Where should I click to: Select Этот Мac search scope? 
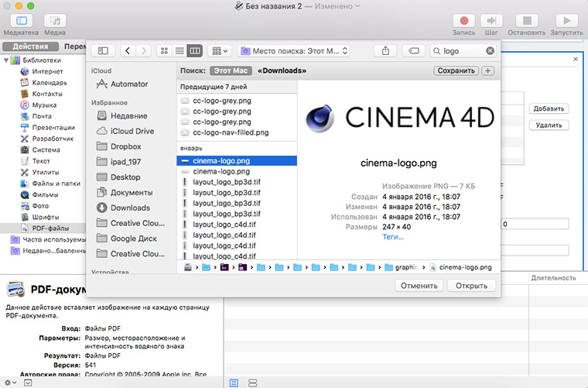[x=231, y=70]
